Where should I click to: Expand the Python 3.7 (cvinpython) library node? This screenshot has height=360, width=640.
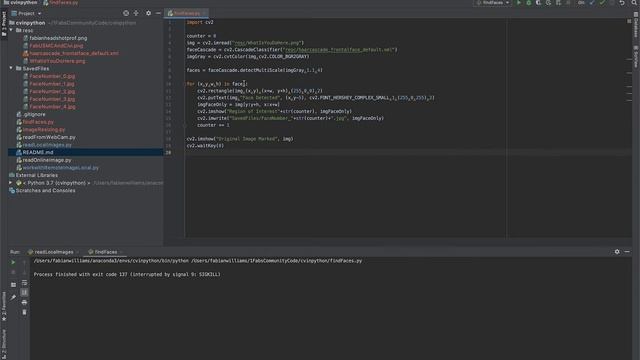(x=11, y=183)
